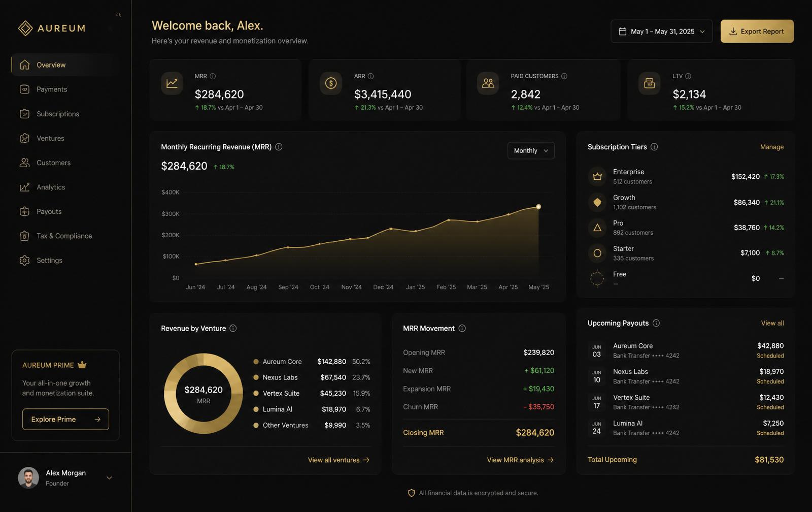Click the info icon beside Subscription Tiers

coord(654,147)
